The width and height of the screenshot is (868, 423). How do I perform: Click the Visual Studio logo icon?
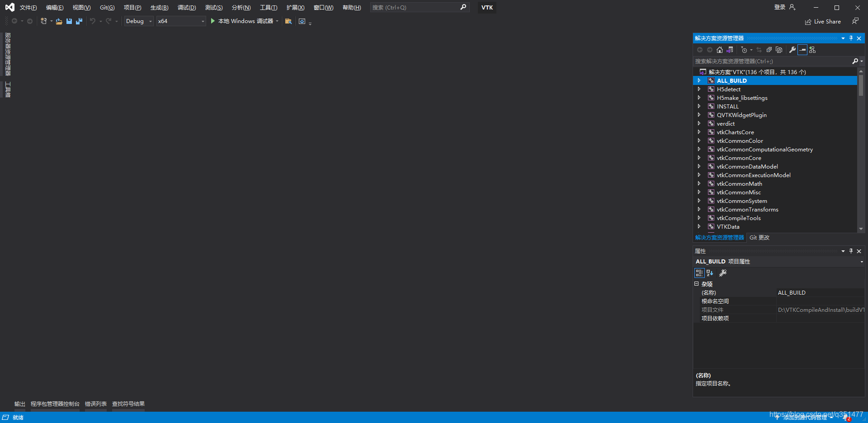pos(9,7)
